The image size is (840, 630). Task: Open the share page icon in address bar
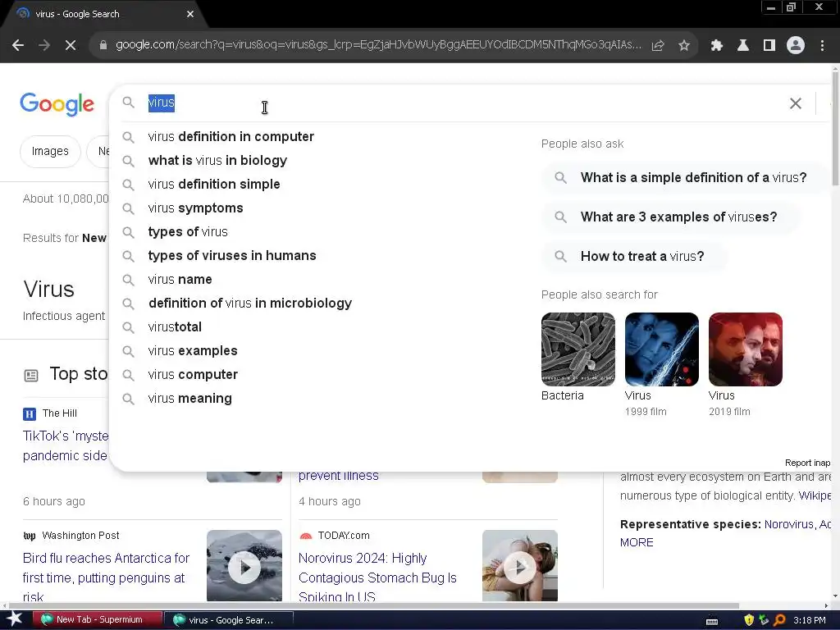(x=658, y=46)
